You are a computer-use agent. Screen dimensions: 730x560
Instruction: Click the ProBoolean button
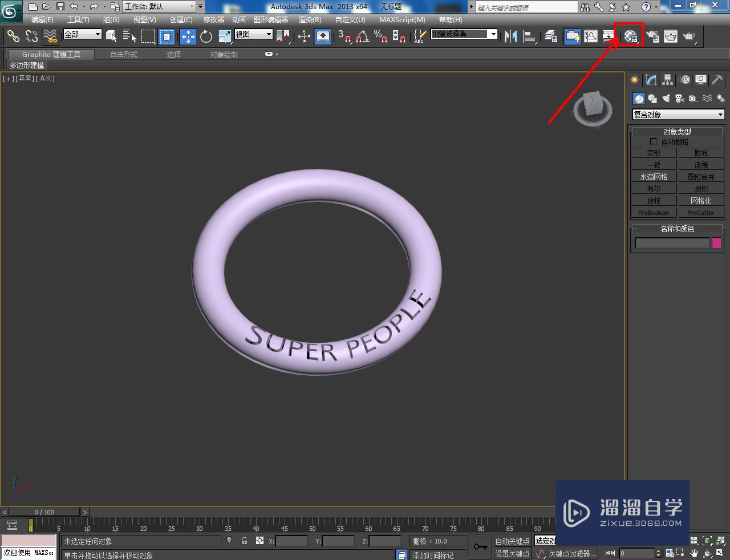click(x=654, y=213)
